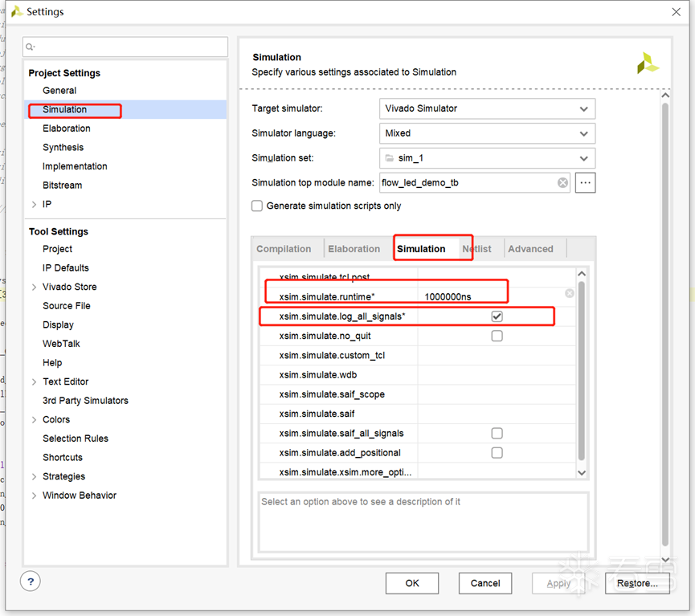This screenshot has height=616, width=695.
Task: Clear the xsim.simulate.runtime value
Action: pos(570,293)
